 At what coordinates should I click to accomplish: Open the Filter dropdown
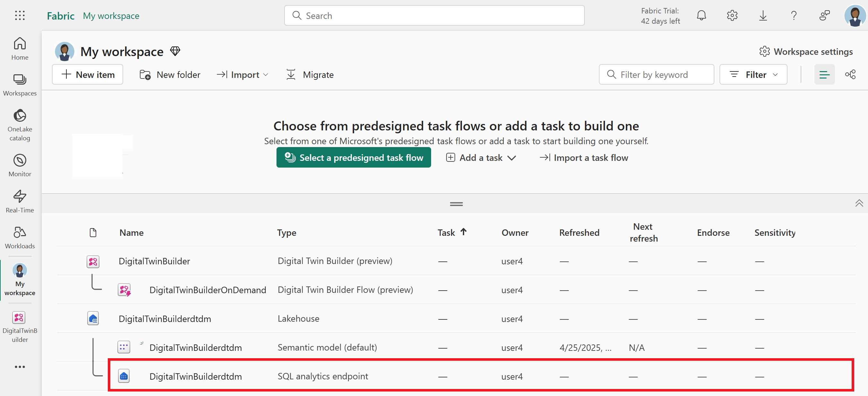[x=753, y=74]
